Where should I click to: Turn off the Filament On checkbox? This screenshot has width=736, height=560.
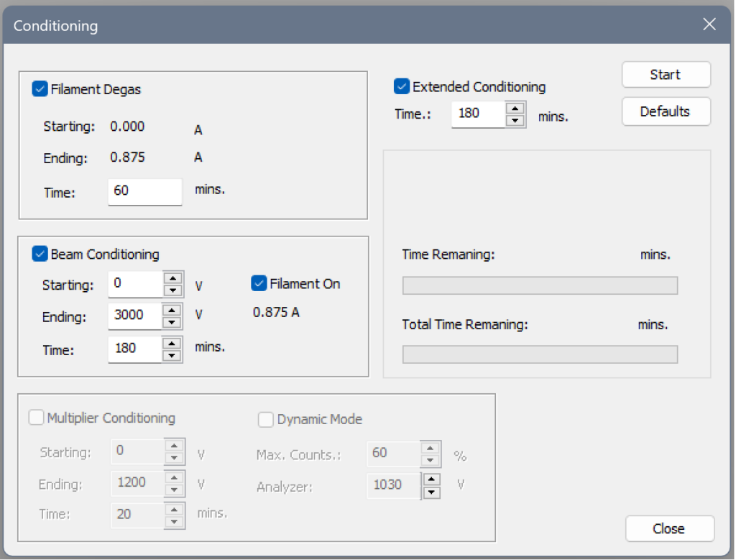coord(258,283)
